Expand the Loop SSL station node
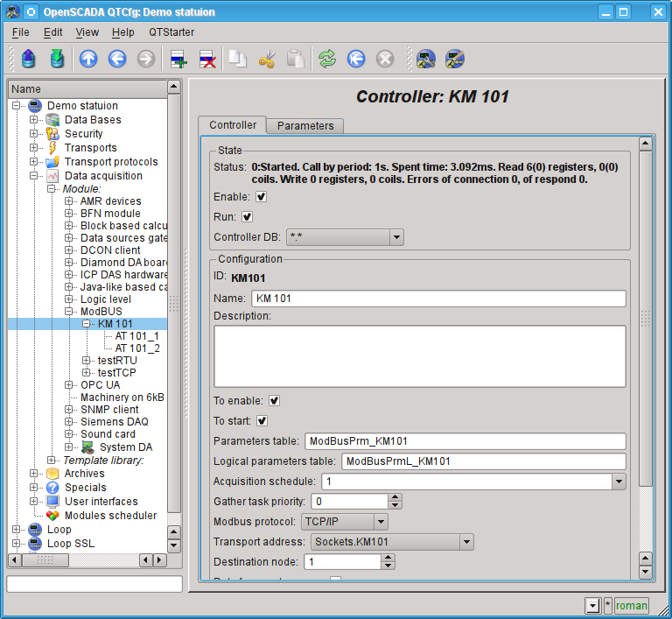 pyautogui.click(x=17, y=544)
